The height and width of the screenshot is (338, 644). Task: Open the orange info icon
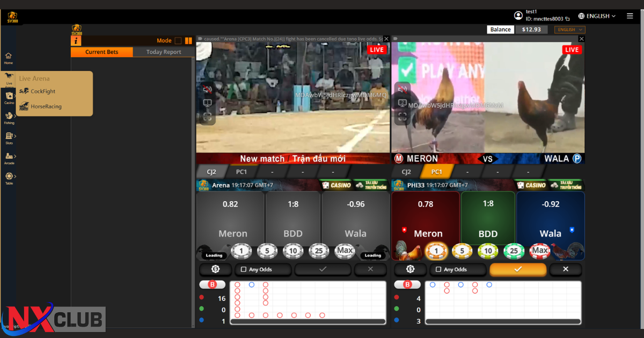[x=76, y=41]
